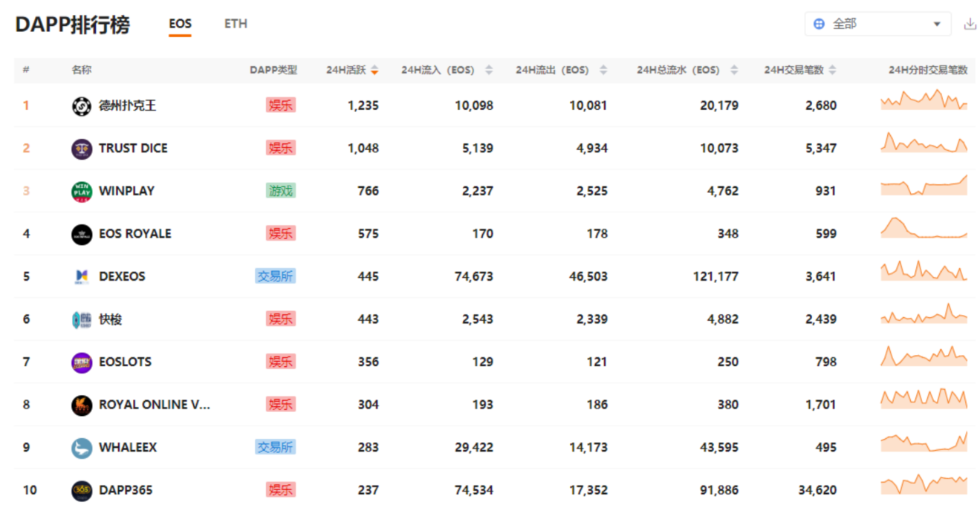Switch to the EOS tab
This screenshot has height=505, width=980.
pyautogui.click(x=180, y=24)
